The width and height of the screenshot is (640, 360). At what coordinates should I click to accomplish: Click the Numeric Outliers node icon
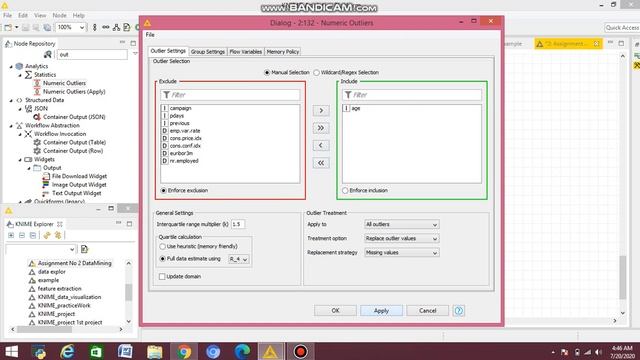pos(37,83)
